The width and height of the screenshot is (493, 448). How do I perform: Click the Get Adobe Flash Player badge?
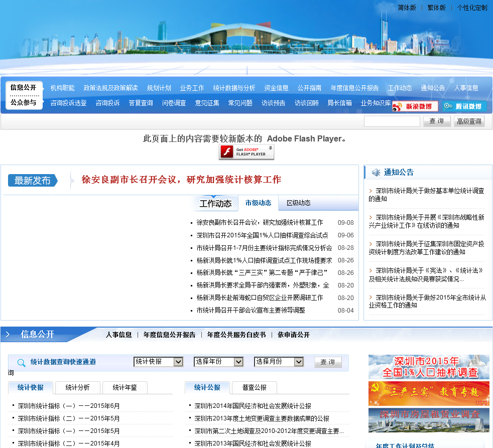(247, 152)
